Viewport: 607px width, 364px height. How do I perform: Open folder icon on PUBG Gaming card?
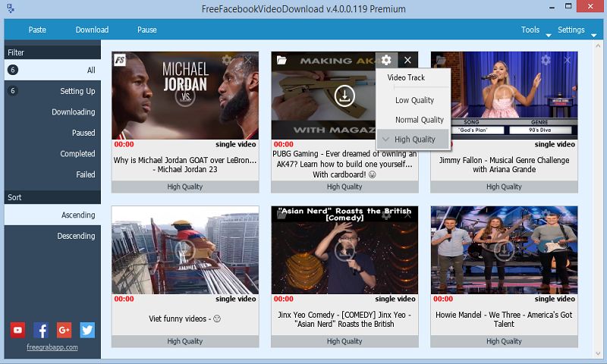281,60
